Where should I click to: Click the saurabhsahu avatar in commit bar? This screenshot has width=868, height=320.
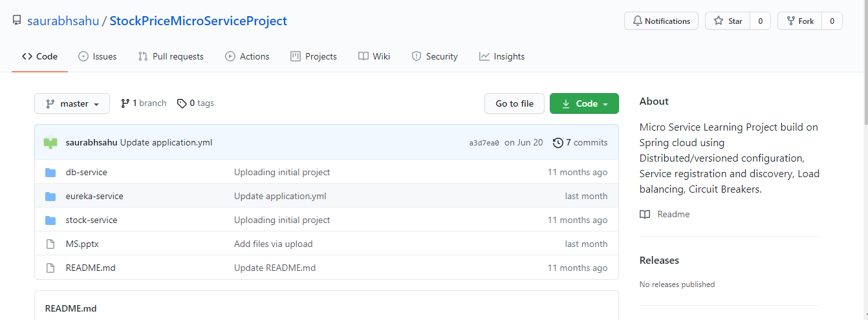[50, 142]
